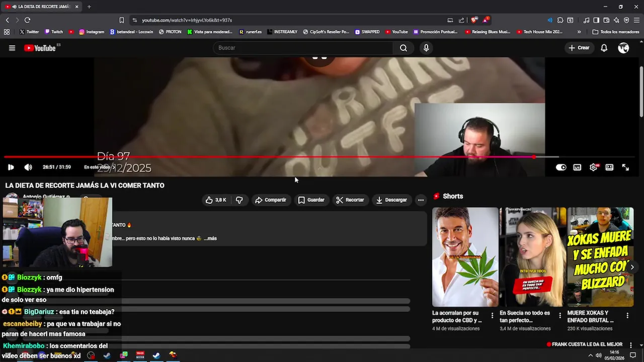Open the browser extensions puzzle icon
644x362 pixels.
(x=560, y=20)
